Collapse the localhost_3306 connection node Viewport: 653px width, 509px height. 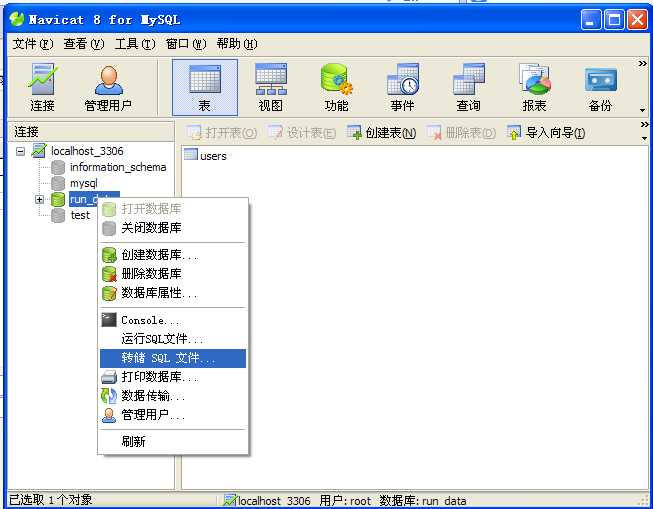[x=20, y=151]
